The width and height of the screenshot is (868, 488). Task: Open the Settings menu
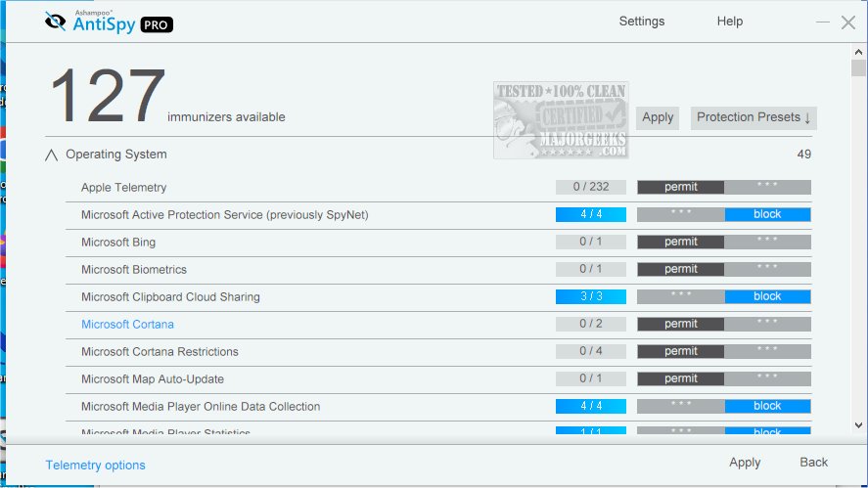[641, 22]
